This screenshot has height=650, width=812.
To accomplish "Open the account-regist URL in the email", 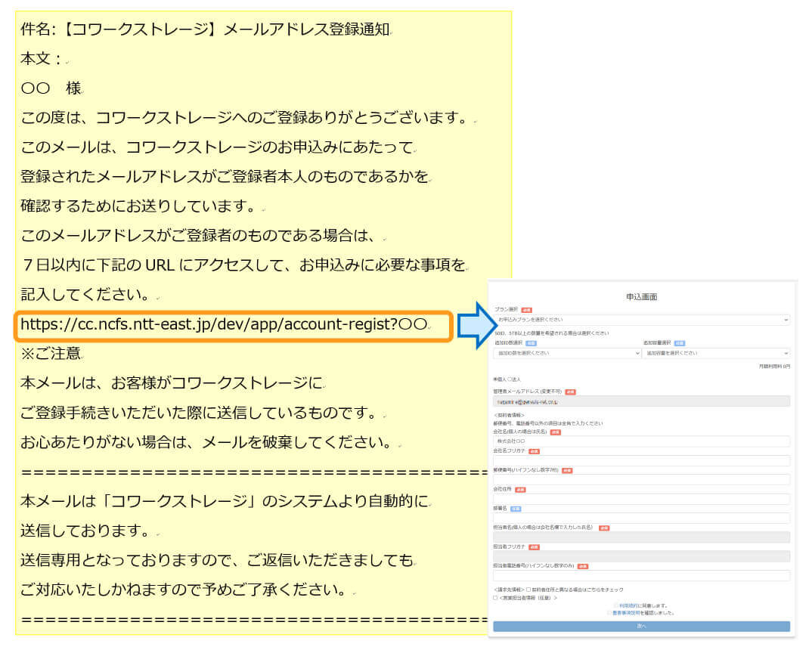I will [224, 325].
